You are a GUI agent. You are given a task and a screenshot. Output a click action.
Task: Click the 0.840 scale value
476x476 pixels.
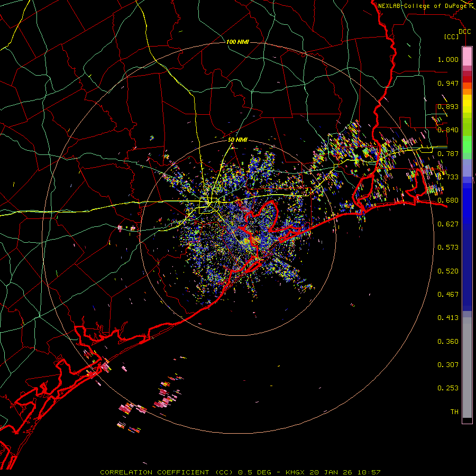448,130
